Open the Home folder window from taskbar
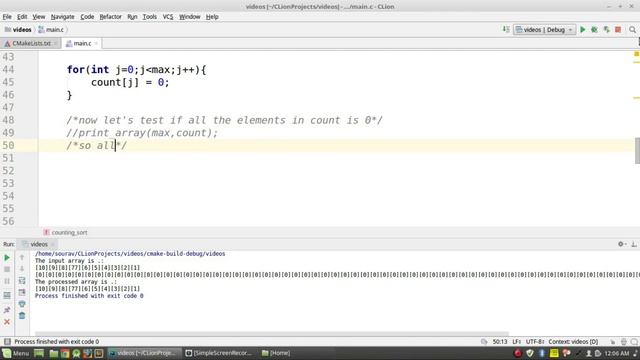 click(x=276, y=353)
